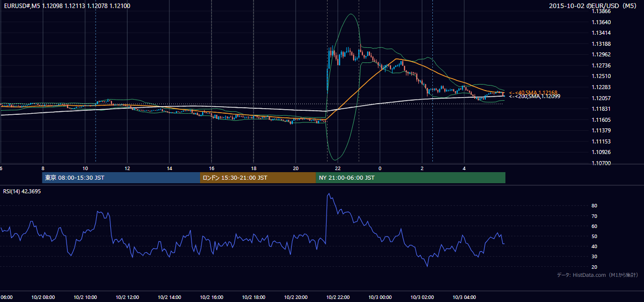Viewport: 644px width, 302px height.
Task: Click hour tick 16 under the price chart
Action: click(x=212, y=168)
